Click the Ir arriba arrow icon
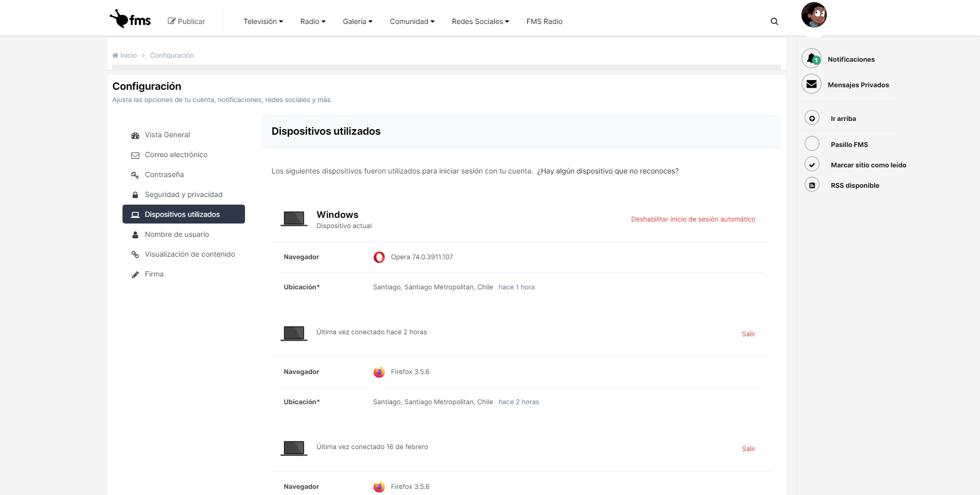980x495 pixels. [x=812, y=118]
